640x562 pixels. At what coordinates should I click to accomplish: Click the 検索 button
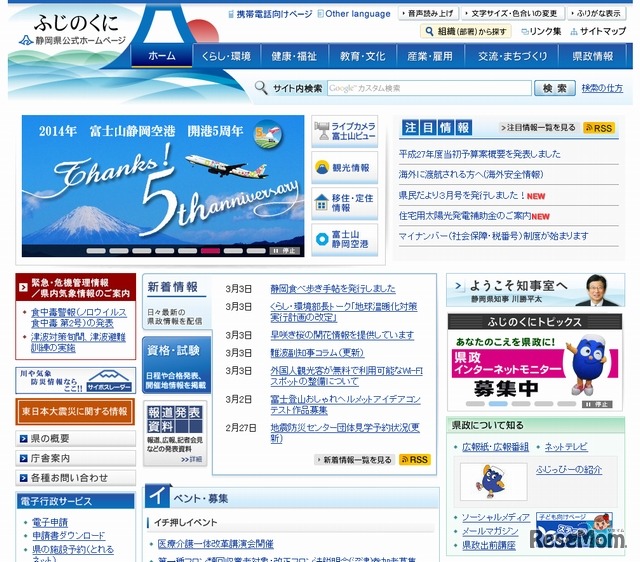coord(555,88)
